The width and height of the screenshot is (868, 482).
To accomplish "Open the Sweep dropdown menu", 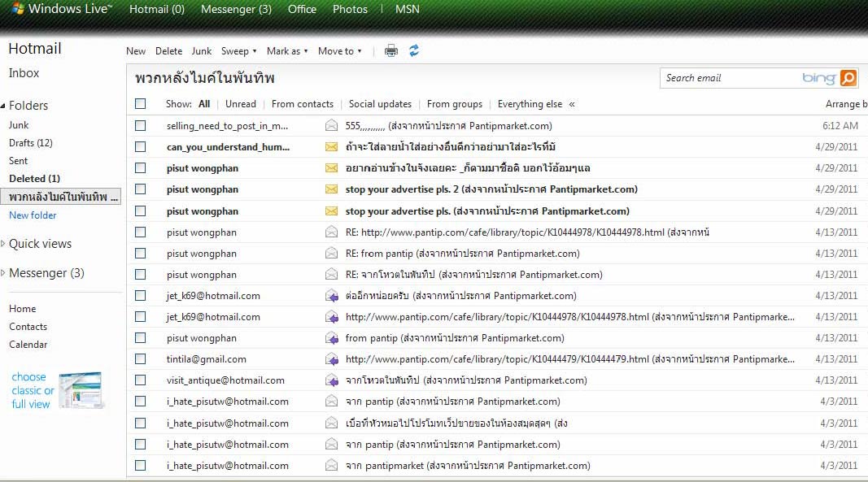I will coord(238,51).
